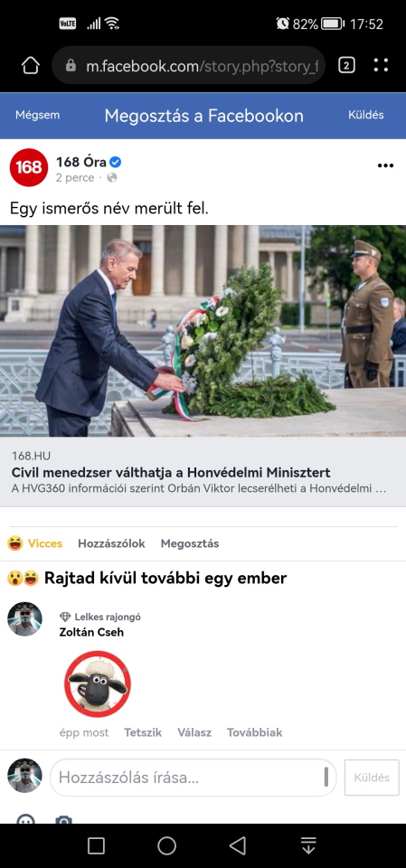This screenshot has width=406, height=868.
Task: Open the browser tabs counter
Action: point(346,66)
